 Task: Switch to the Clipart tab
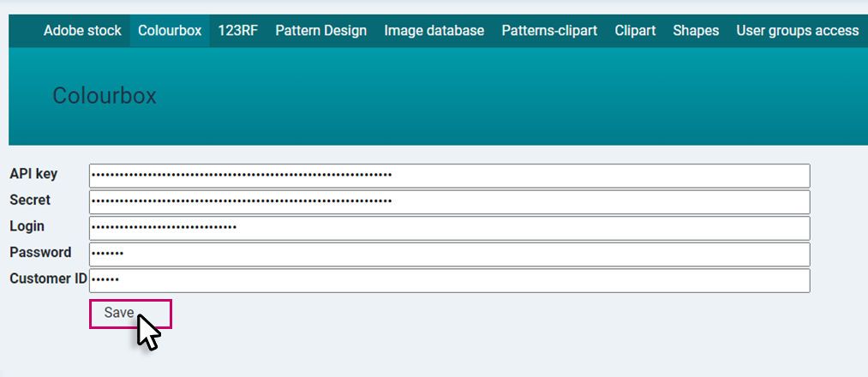click(x=635, y=31)
